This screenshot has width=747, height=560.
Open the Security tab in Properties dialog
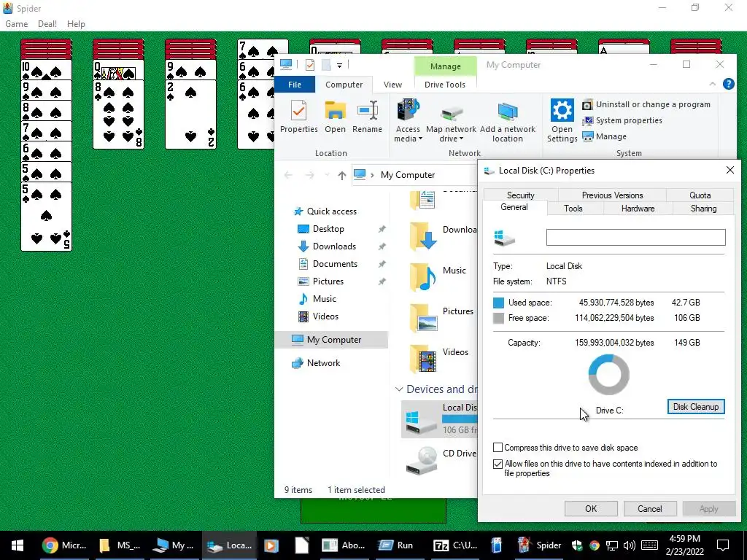point(520,195)
